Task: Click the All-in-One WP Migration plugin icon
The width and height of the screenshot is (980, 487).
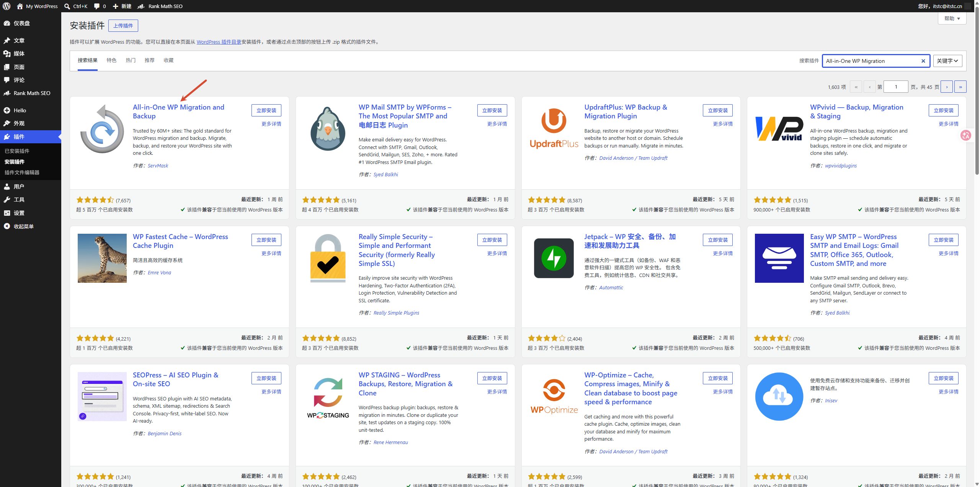Action: pyautogui.click(x=102, y=129)
